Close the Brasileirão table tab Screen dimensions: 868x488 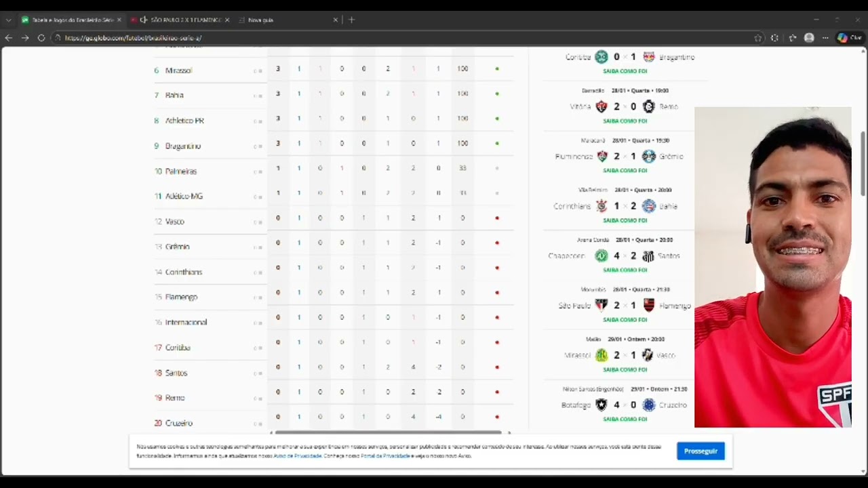point(119,20)
